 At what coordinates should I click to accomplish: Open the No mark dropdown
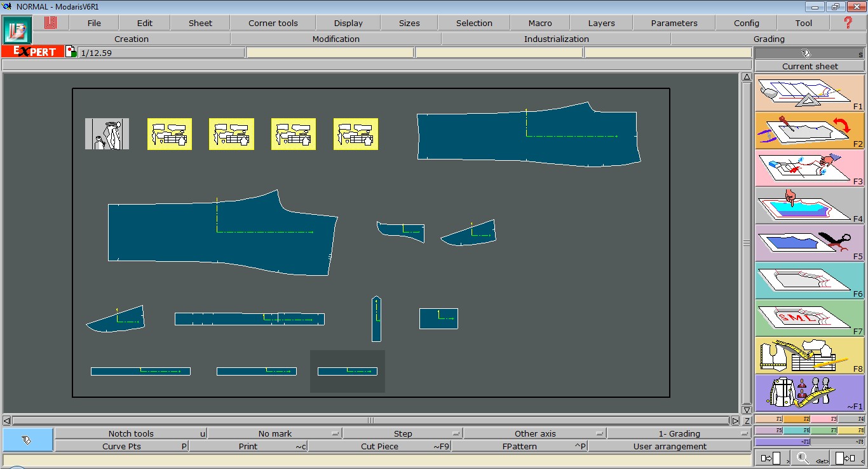(275, 433)
